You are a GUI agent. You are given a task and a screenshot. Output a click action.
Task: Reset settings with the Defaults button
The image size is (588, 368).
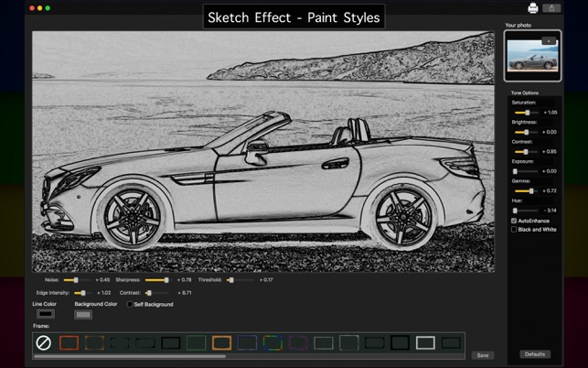pos(535,354)
